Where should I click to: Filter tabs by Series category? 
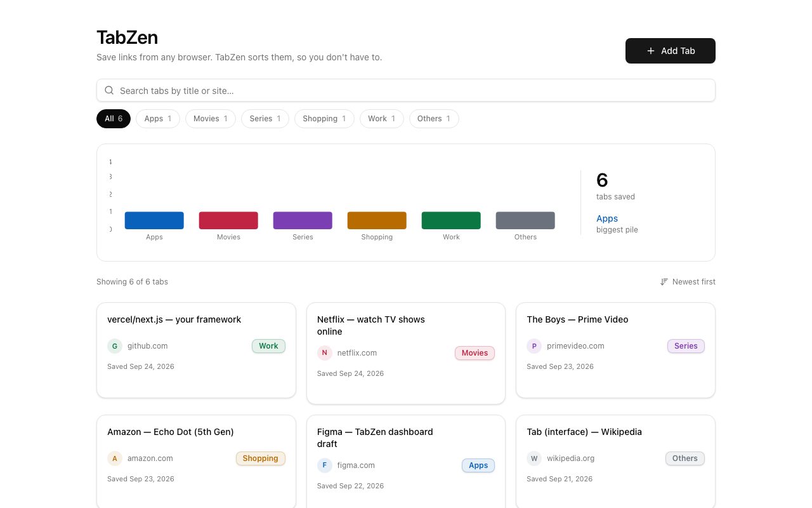tap(265, 119)
